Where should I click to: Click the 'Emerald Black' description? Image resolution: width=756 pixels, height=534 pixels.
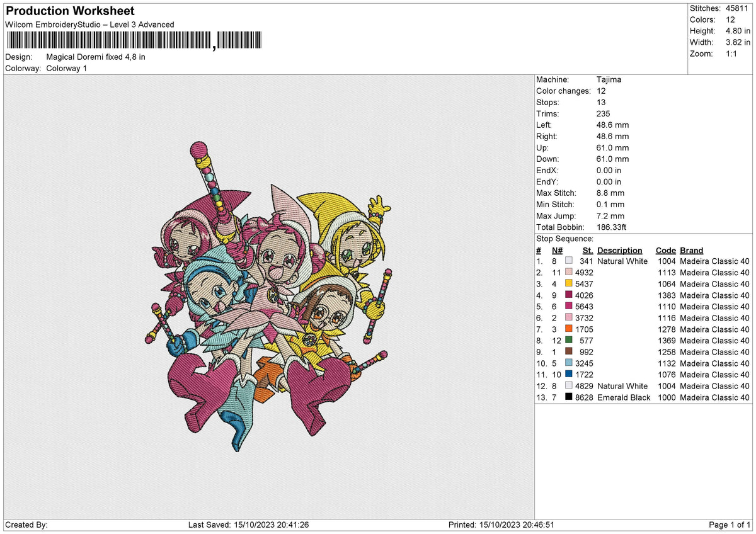(x=624, y=397)
